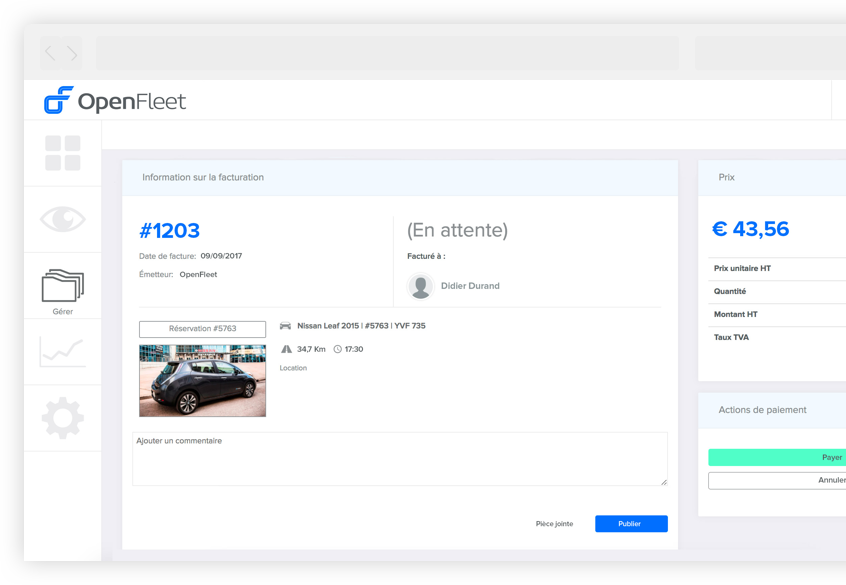Click the analytics chart icon in sidebar
The width and height of the screenshot is (846, 585).
(62, 351)
